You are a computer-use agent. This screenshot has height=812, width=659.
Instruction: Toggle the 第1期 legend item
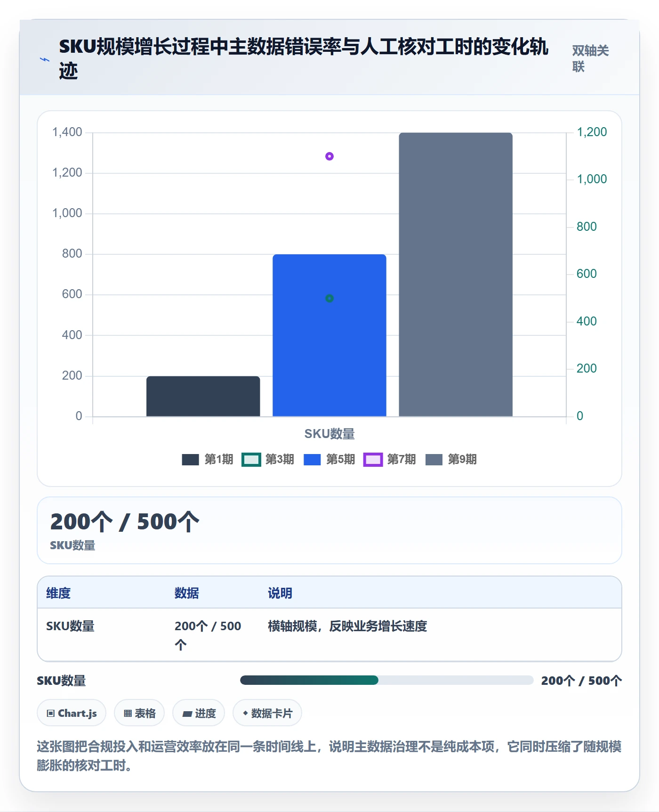tap(208, 460)
